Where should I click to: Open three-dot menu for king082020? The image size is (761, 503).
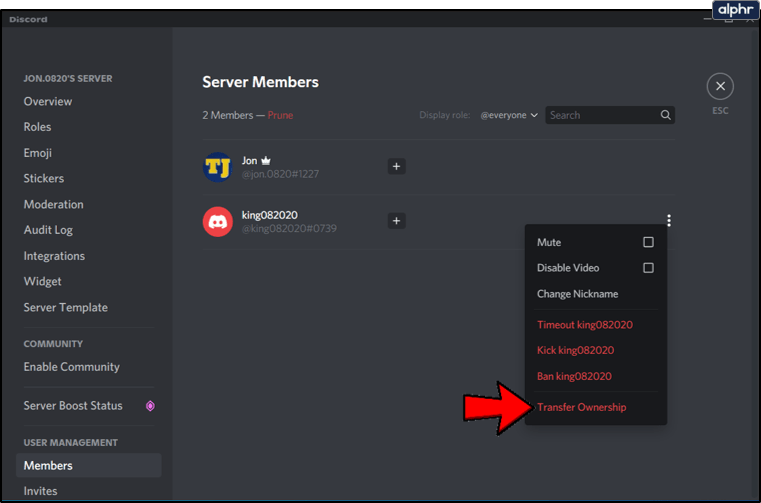[668, 221]
